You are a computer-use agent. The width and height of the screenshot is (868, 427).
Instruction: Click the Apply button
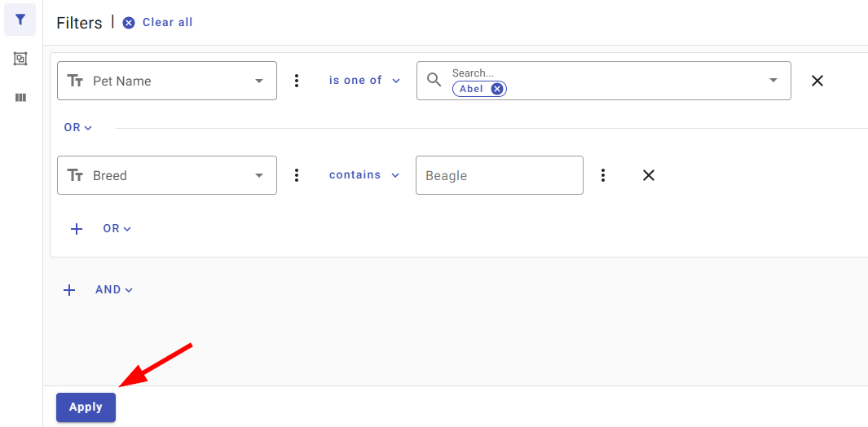click(x=86, y=407)
